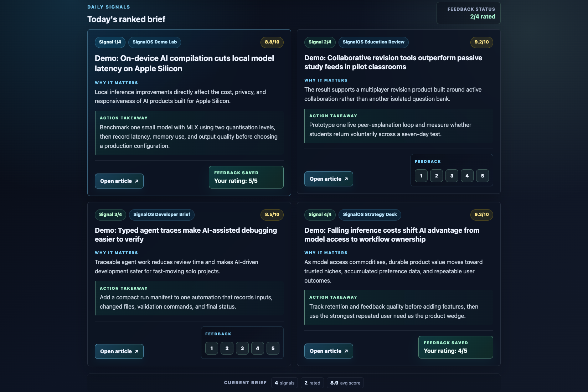
Task: Open the Typed agent traces article
Action: click(x=119, y=351)
